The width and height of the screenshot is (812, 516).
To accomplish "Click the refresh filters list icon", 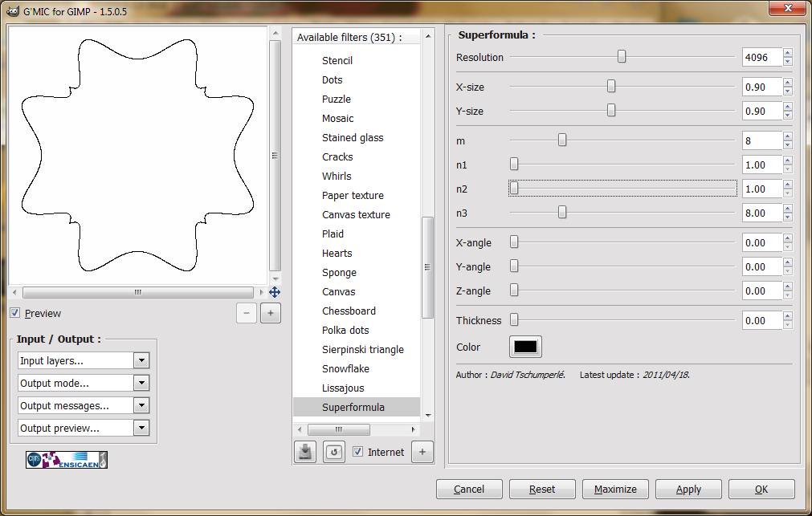I will click(334, 452).
